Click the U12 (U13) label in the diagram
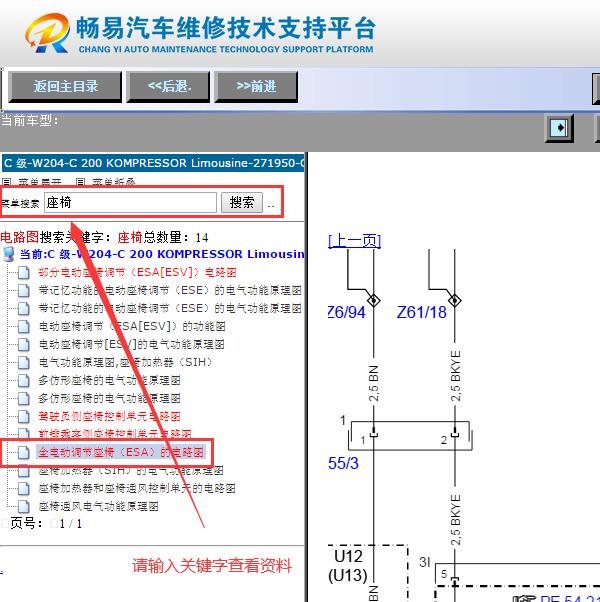 tap(348, 566)
